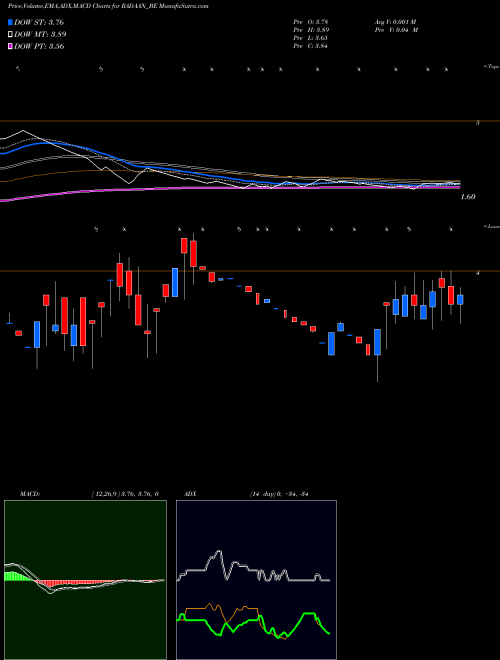The width and height of the screenshot is (500, 660).
Task: Click the '4' price level axis label
Action: (x=477, y=273)
